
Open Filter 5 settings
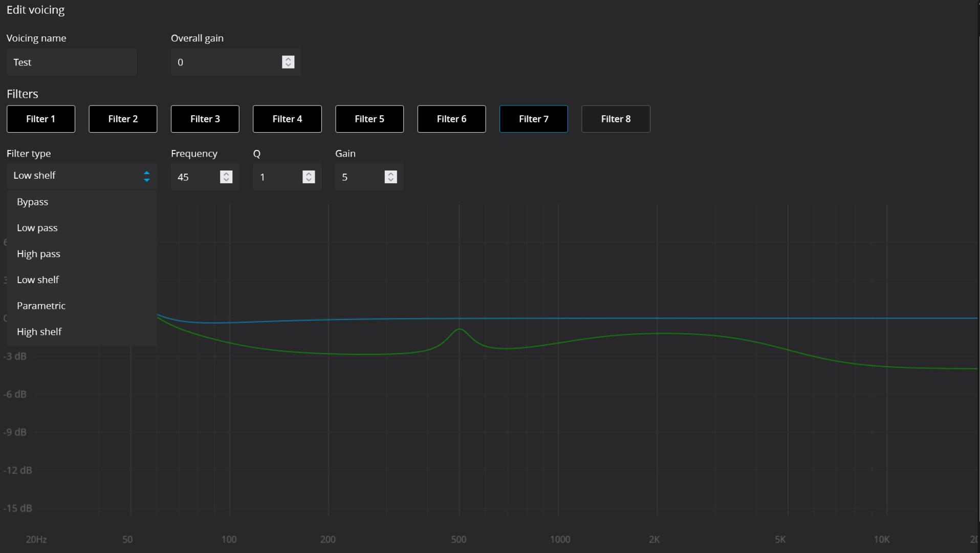point(369,119)
